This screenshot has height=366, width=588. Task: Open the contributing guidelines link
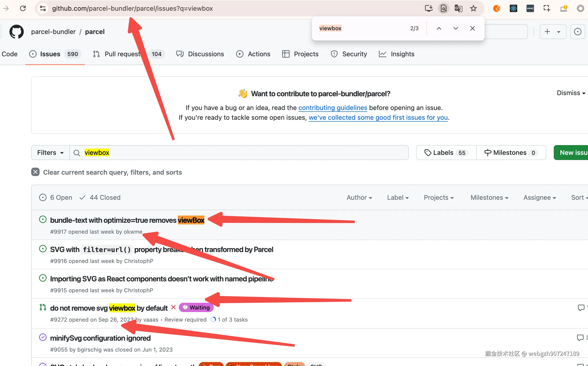pyautogui.click(x=333, y=108)
